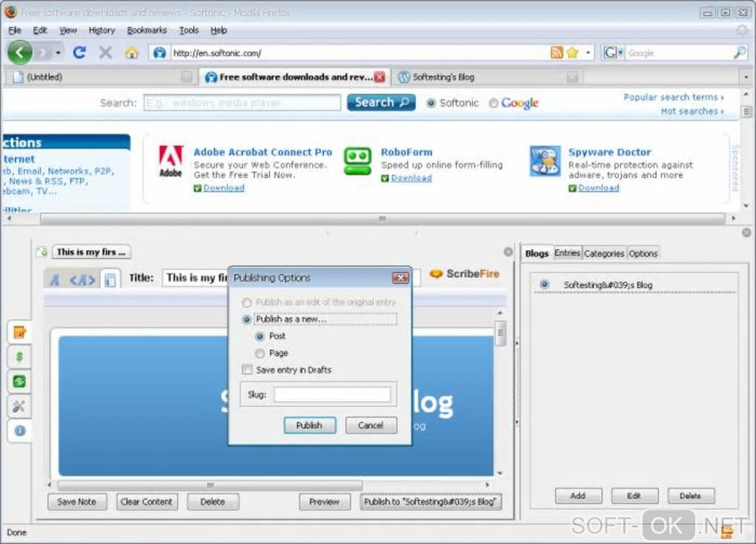The width and height of the screenshot is (756, 544).
Task: Open ScribeFire tools wrench sidebar icon
Action: 19,406
